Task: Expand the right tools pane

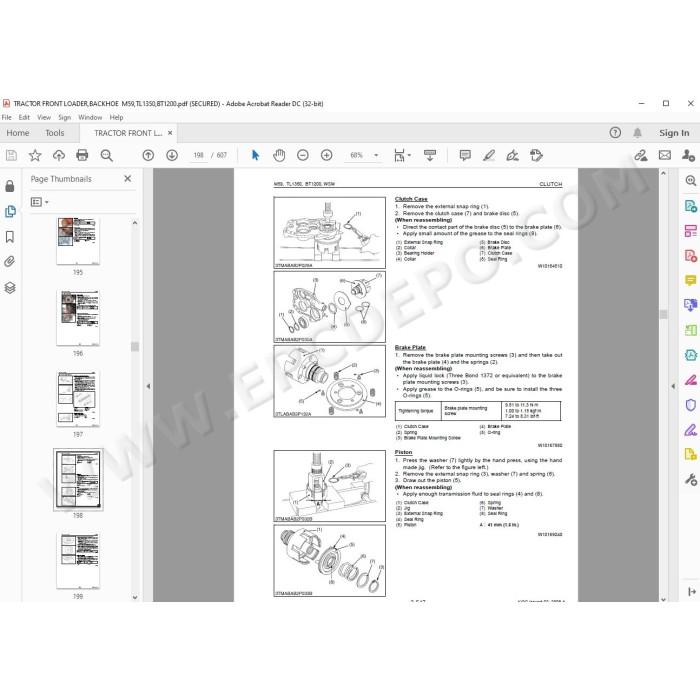Action: pyautogui.click(x=692, y=592)
